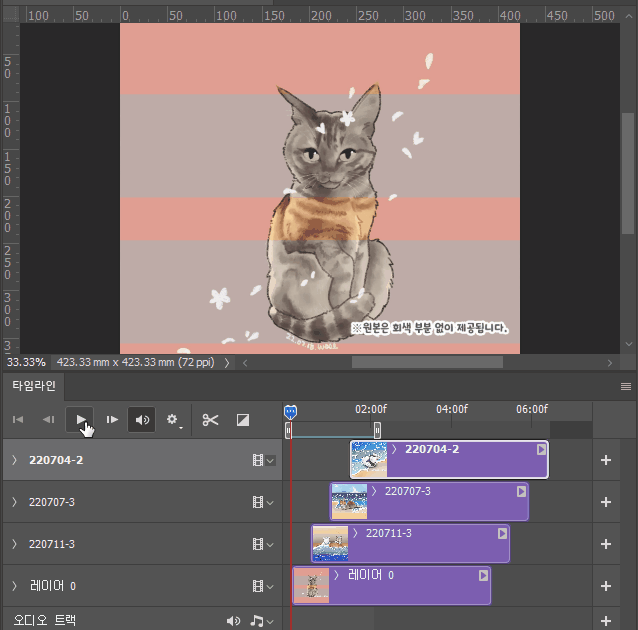The height and width of the screenshot is (630, 638).
Task: Play the timeline animation
Action: tap(80, 419)
